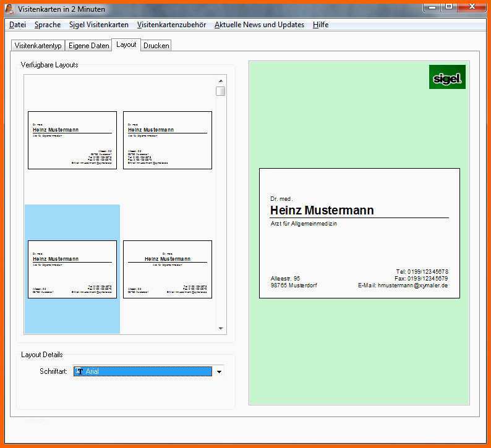Open the Sprache menu
The image size is (491, 448).
point(48,25)
